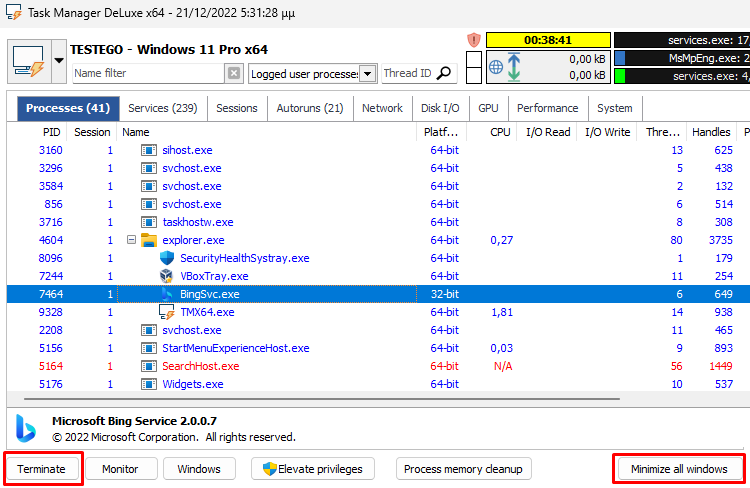
Task: Click the SearchHost.exe process icon
Action: click(x=149, y=366)
